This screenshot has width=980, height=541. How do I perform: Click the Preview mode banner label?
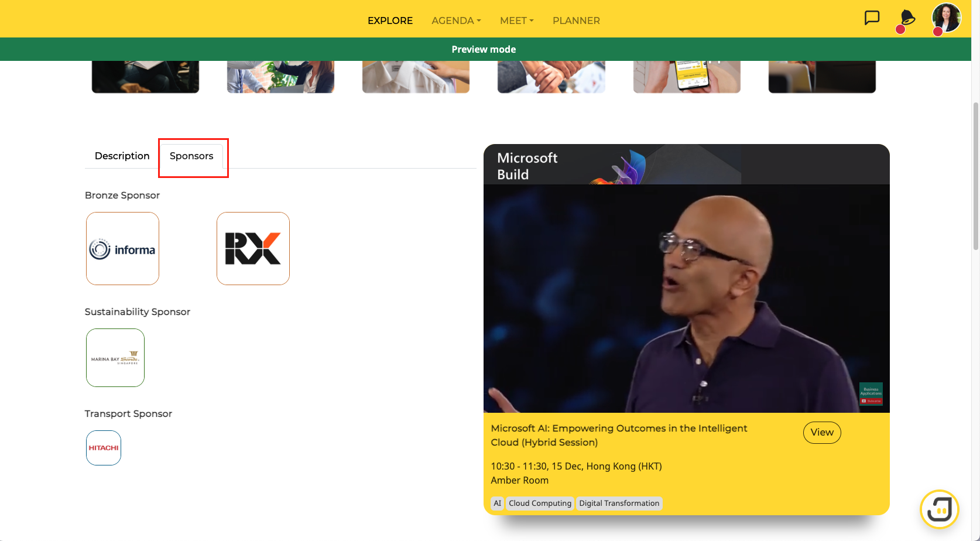[x=484, y=49]
